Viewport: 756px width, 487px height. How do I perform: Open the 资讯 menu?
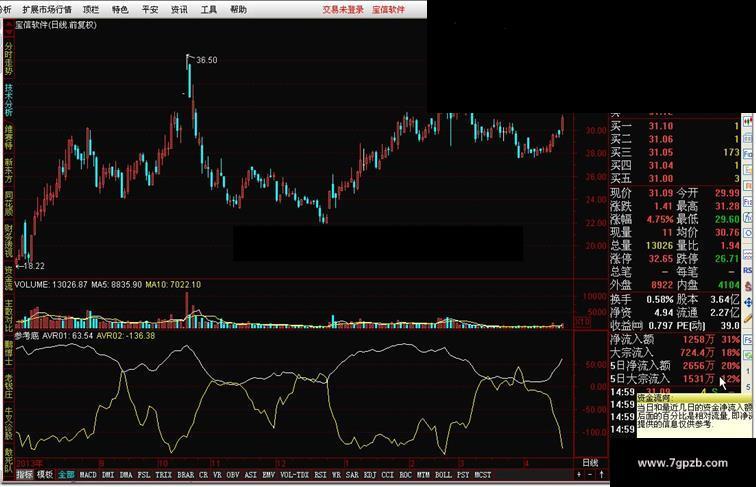tap(179, 9)
